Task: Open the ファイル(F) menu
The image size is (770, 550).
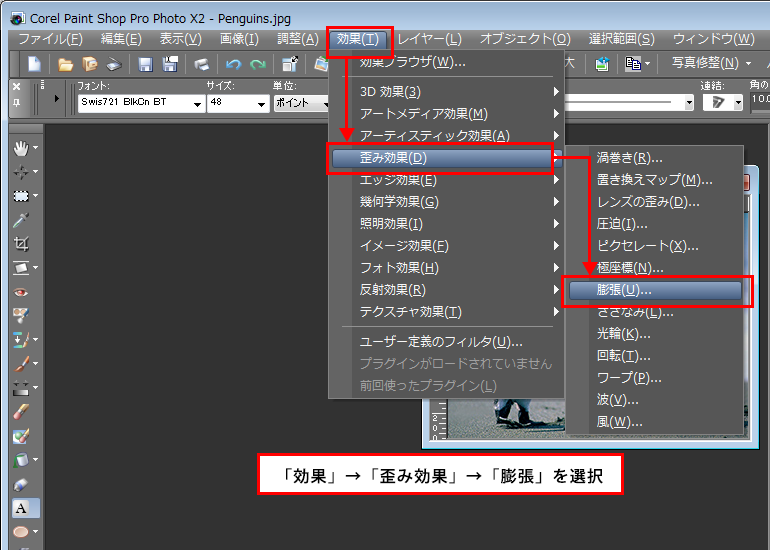Action: tap(51, 39)
